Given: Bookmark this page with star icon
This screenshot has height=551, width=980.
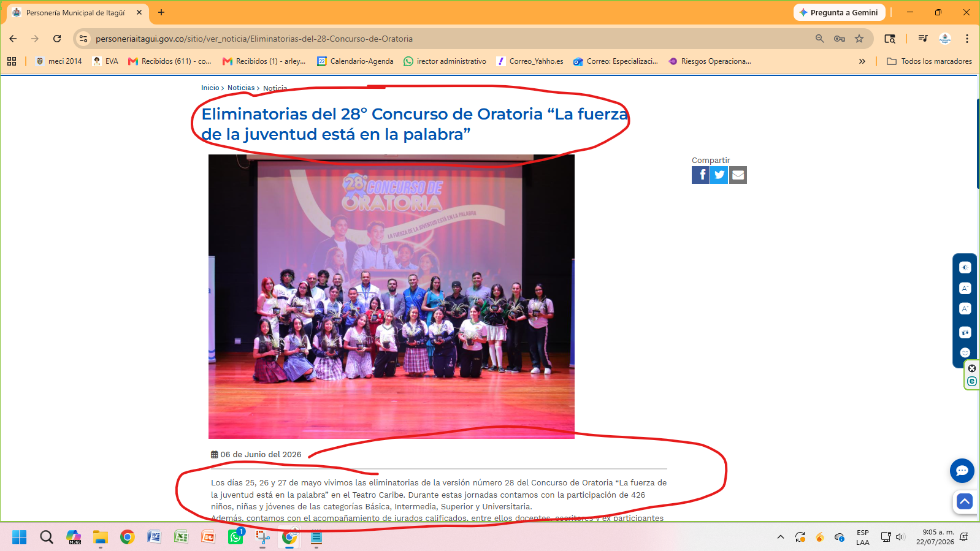Looking at the screenshot, I should coord(859,39).
